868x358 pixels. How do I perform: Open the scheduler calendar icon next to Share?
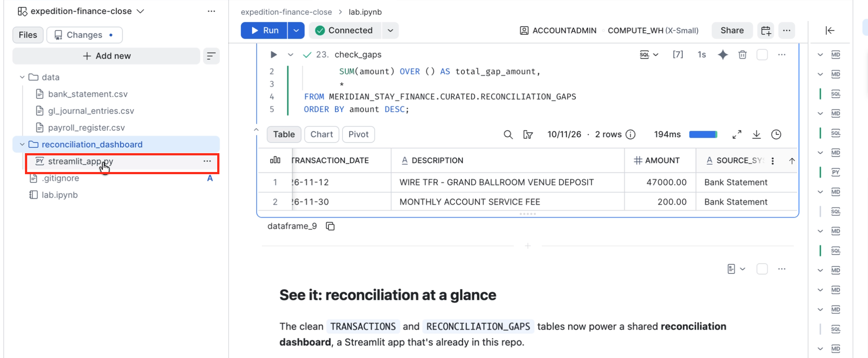(766, 31)
